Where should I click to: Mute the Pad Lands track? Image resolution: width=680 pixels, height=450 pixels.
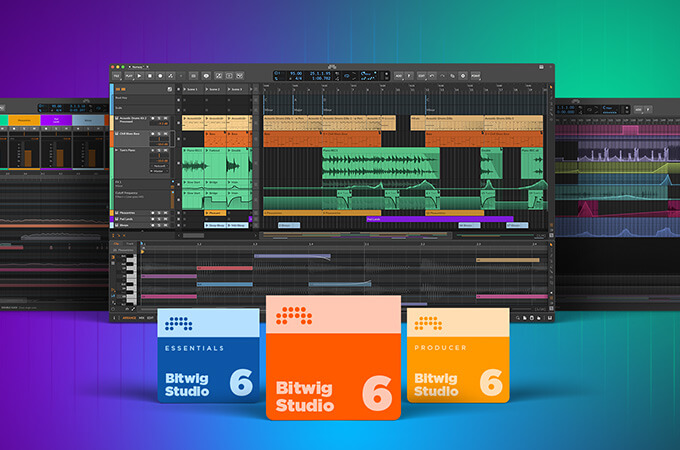coord(166,219)
